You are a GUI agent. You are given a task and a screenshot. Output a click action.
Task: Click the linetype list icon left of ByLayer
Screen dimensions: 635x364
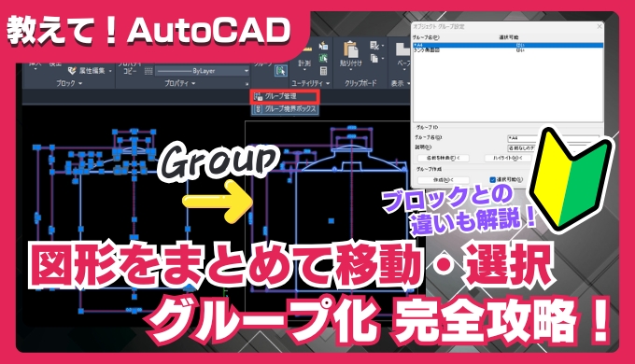(x=148, y=71)
